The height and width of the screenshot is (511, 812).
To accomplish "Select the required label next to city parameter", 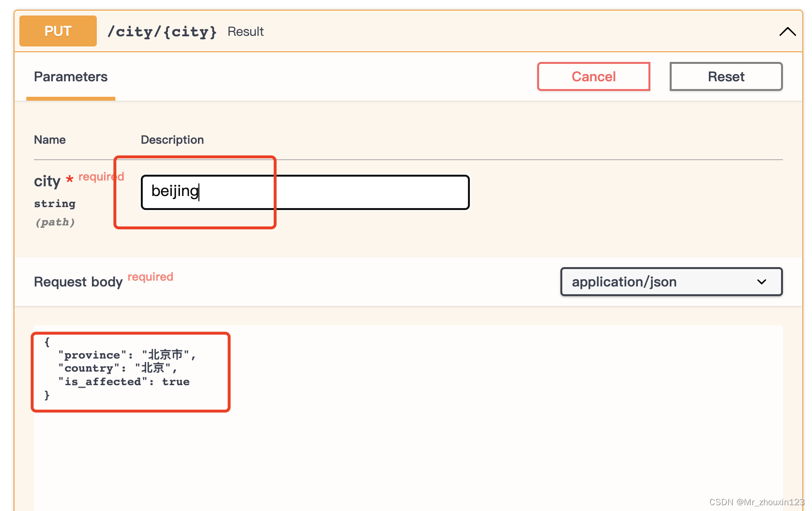I will (101, 176).
